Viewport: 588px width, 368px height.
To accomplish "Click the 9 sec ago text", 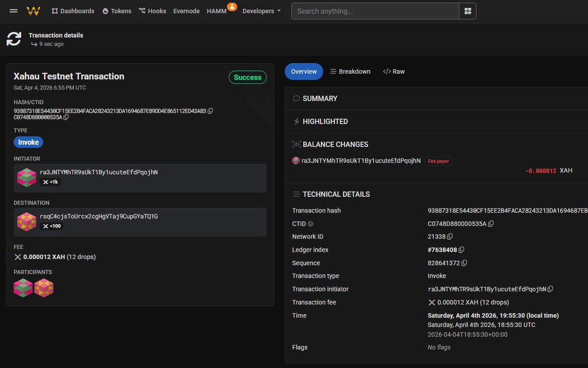I will click(51, 44).
